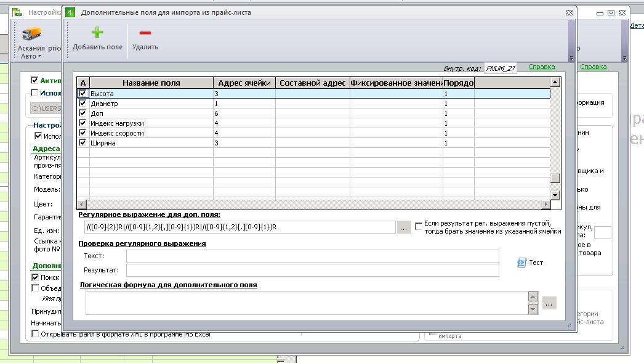Image resolution: width=644 pixels, height=363 pixels.
Task: Open the logical formula editor ellipsis button
Action: [x=549, y=303]
